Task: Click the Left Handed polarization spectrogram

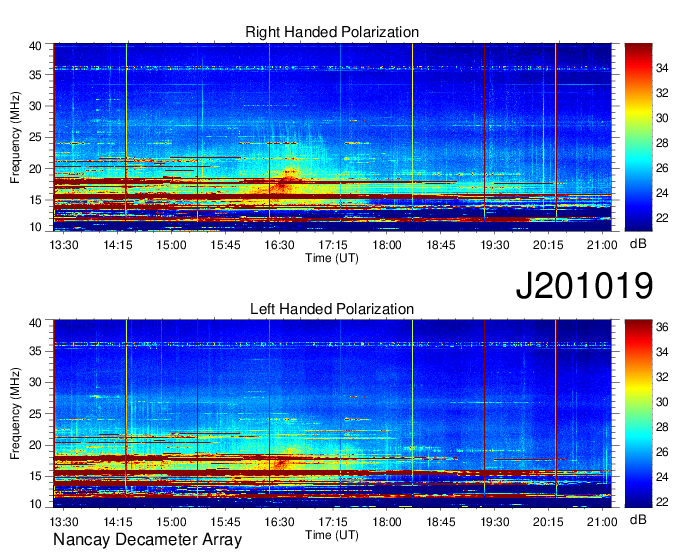Action: pos(332,413)
